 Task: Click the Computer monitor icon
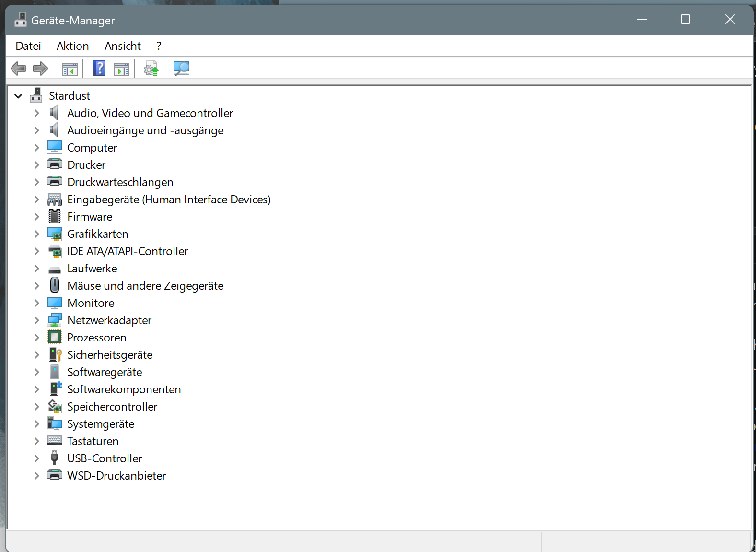[x=55, y=147]
